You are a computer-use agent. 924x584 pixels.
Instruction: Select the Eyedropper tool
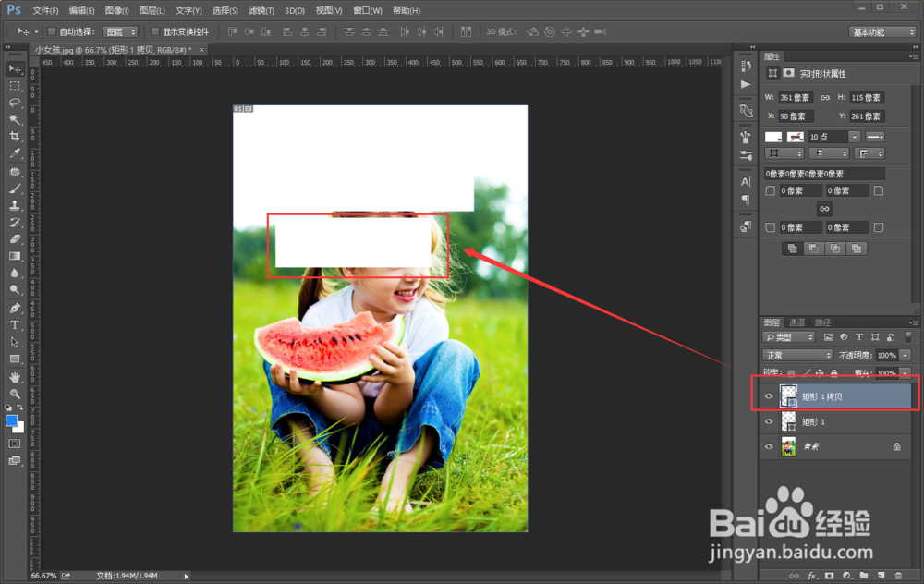(15, 153)
